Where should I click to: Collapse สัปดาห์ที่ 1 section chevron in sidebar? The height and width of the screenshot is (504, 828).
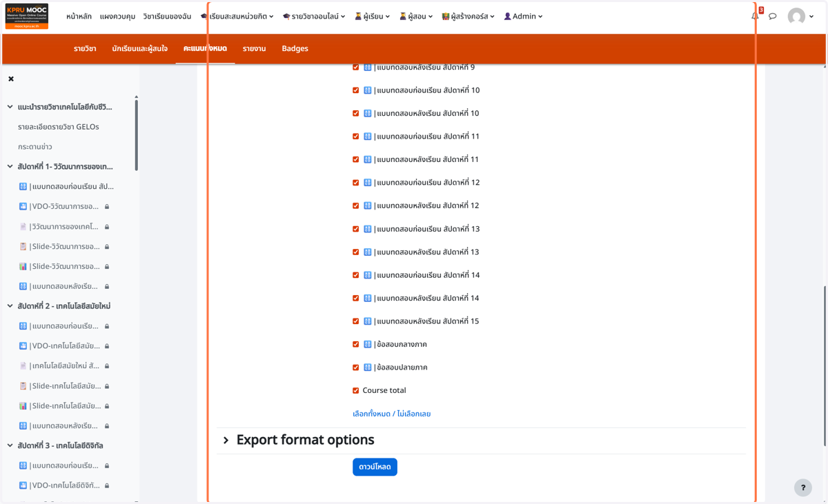pos(10,166)
